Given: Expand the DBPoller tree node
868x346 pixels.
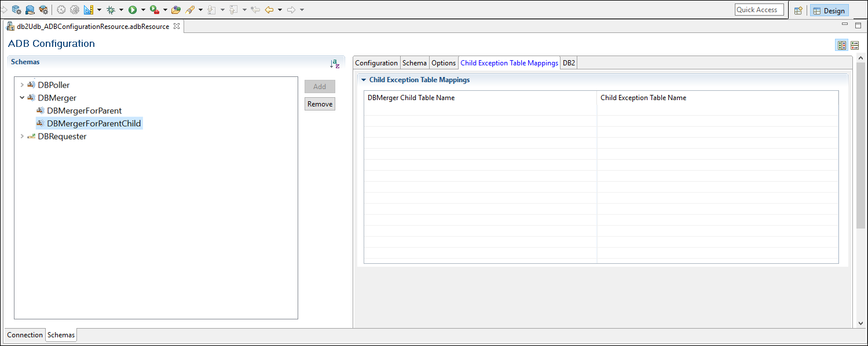Looking at the screenshot, I should tap(22, 85).
